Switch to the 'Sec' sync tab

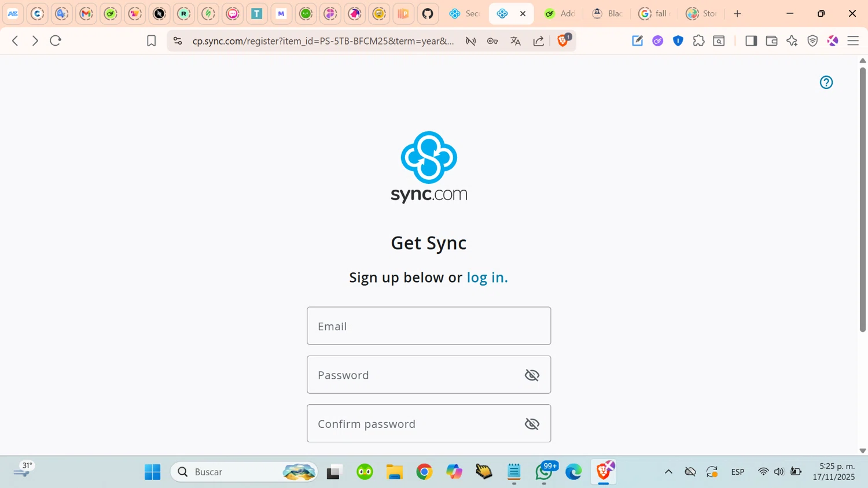point(465,13)
